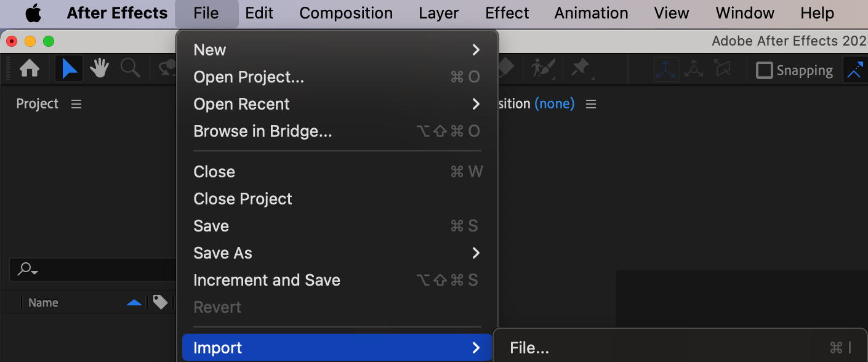Click Import File... in the submenu
Image resolution: width=868 pixels, height=362 pixels.
click(x=529, y=348)
